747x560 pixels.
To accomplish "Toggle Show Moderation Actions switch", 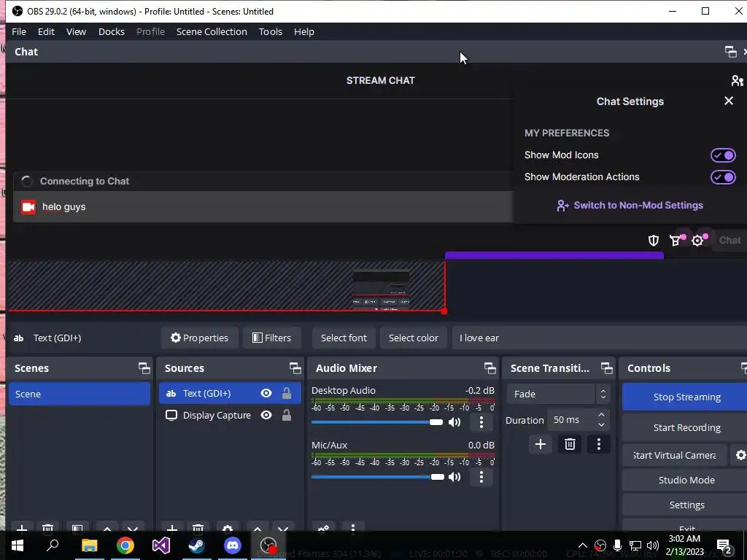I will 723,177.
